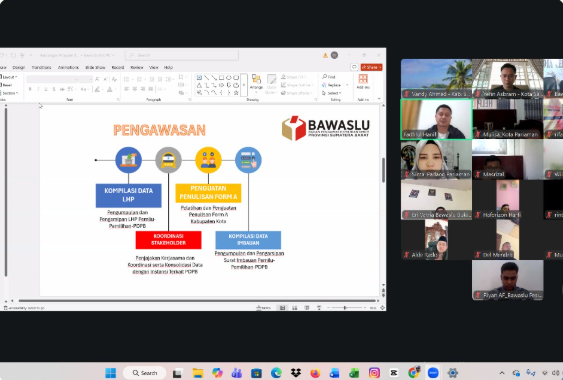
Task: Click Increase Font Size icon
Action: (97, 79)
